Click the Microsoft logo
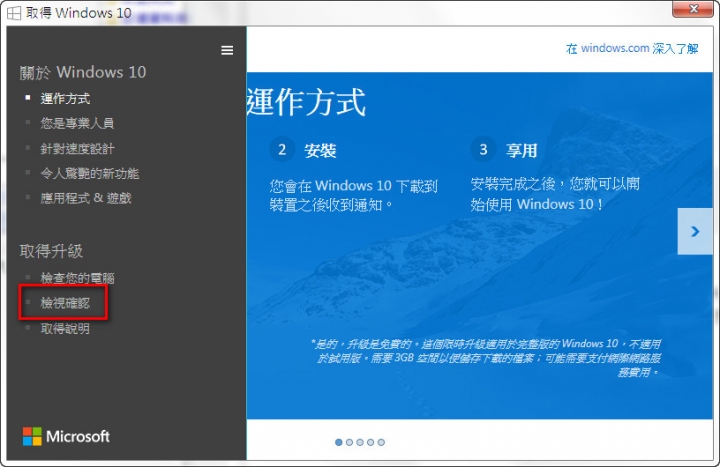Viewport: 720px width, 467px height. [66, 436]
